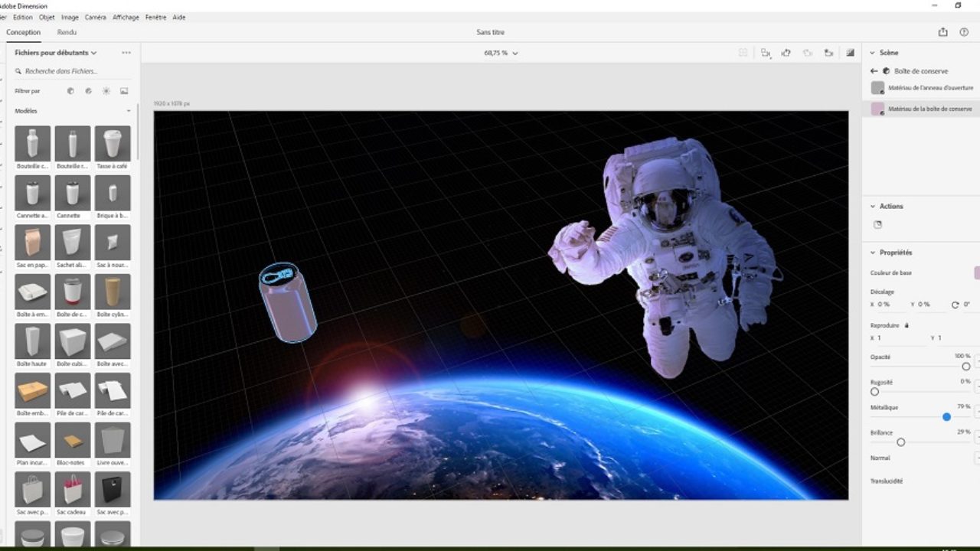Collapse the Actions panel chevron
This screenshot has width=980, height=551.
tap(872, 206)
